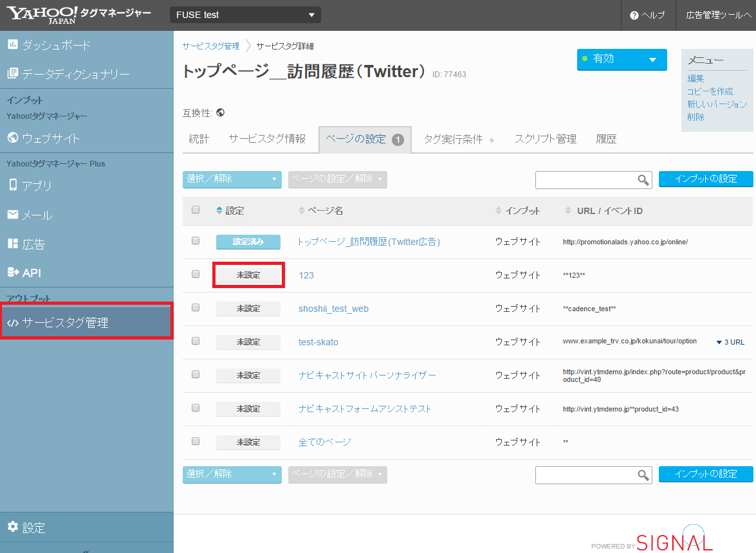The width and height of the screenshot is (756, 553).
Task: Open the 有効 status dropdown
Action: [x=622, y=59]
